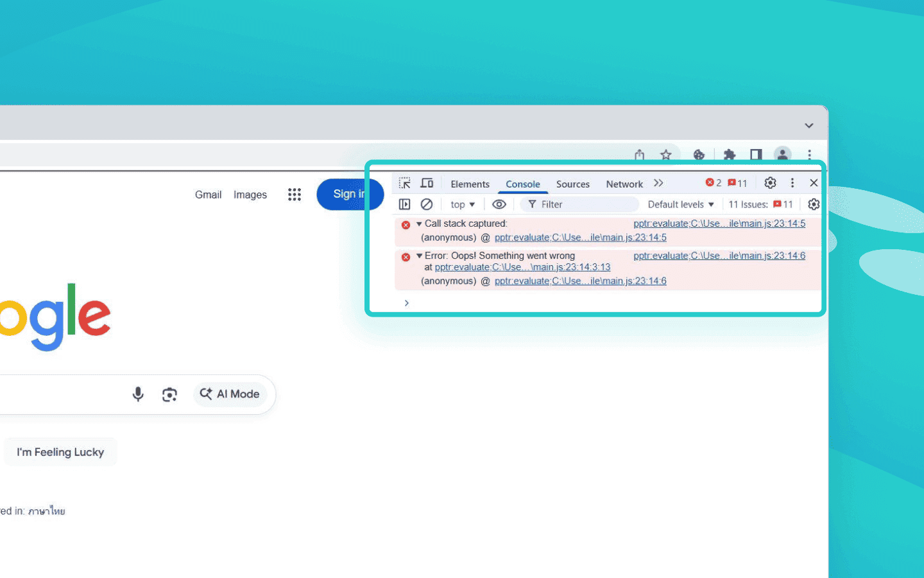Open the (anonymous) main.js:23:14:6 stack frame link
This screenshot has height=578, width=924.
coord(581,281)
